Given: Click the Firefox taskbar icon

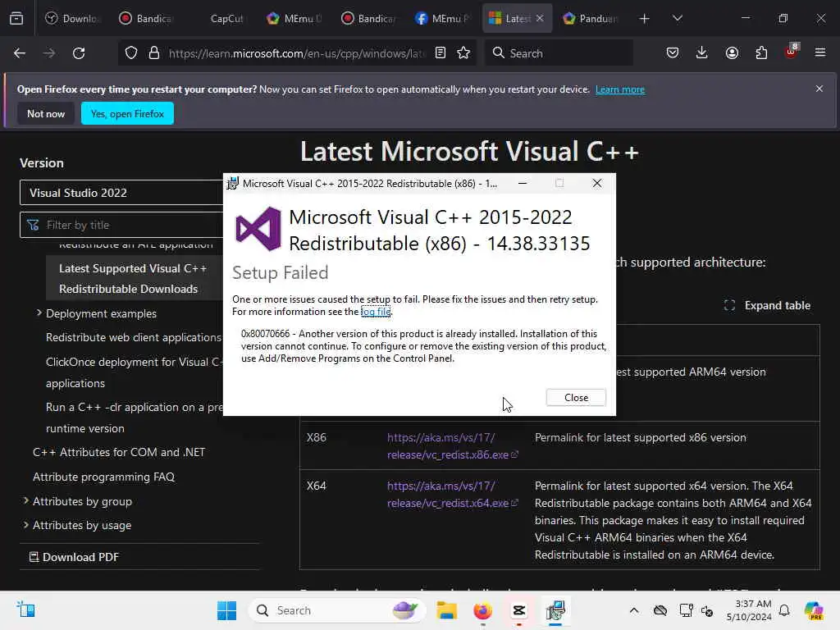Looking at the screenshot, I should tap(482, 610).
